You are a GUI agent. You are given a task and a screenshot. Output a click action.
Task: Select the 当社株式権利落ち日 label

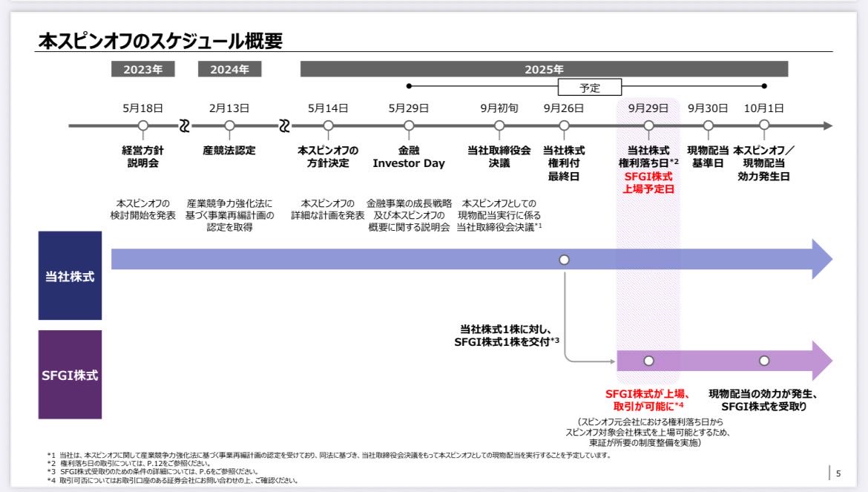click(648, 157)
